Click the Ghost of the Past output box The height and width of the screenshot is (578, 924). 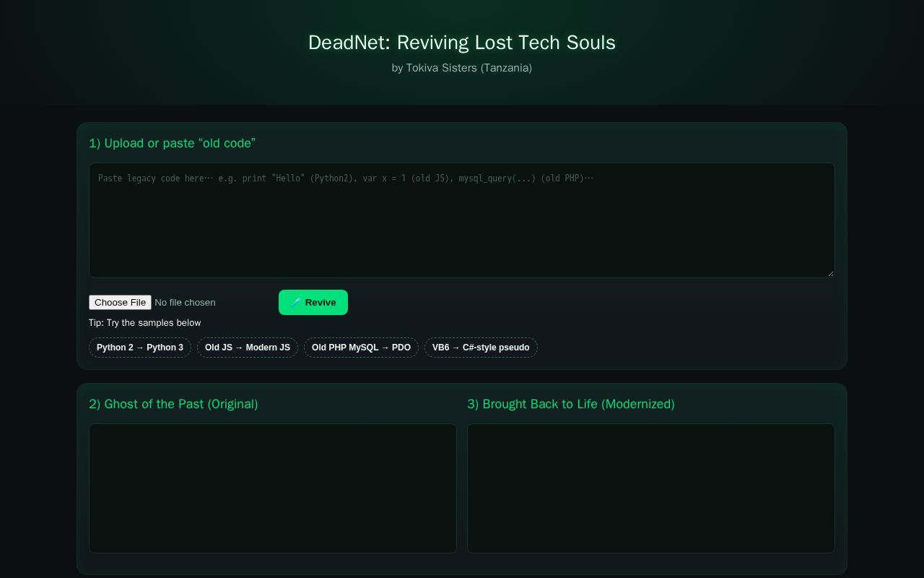click(x=273, y=488)
